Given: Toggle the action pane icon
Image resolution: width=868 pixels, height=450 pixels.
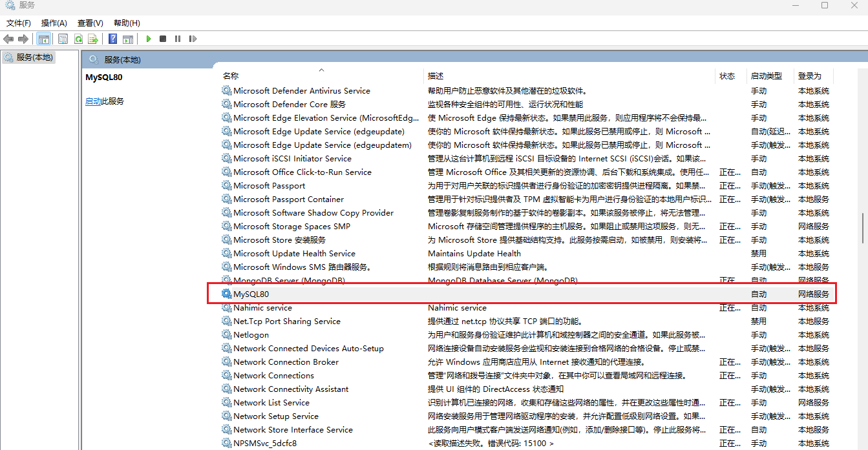Looking at the screenshot, I should click(x=128, y=39).
